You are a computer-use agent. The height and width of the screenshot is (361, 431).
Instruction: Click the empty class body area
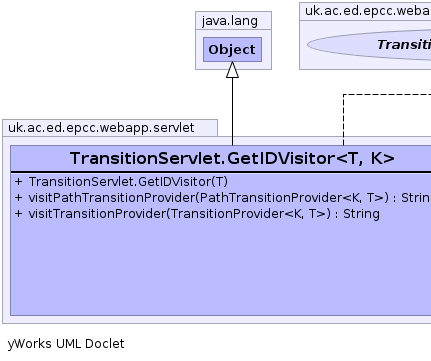(221, 268)
